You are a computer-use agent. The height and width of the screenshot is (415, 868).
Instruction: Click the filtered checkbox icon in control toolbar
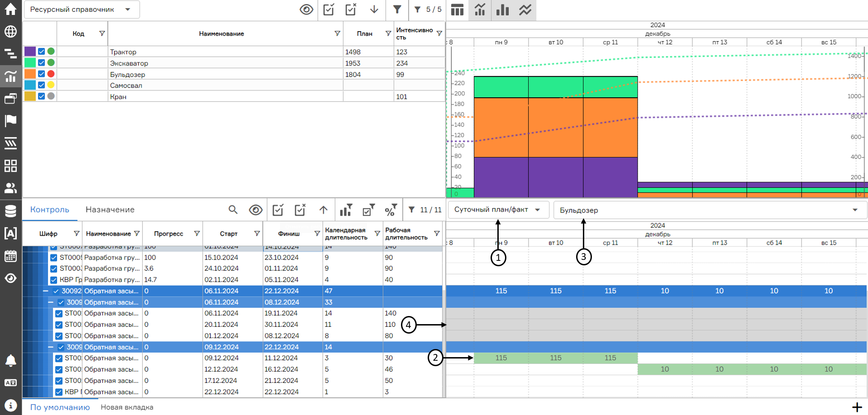point(368,210)
